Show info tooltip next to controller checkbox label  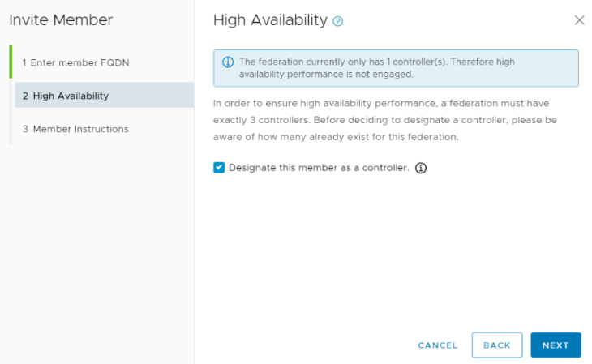[421, 168]
